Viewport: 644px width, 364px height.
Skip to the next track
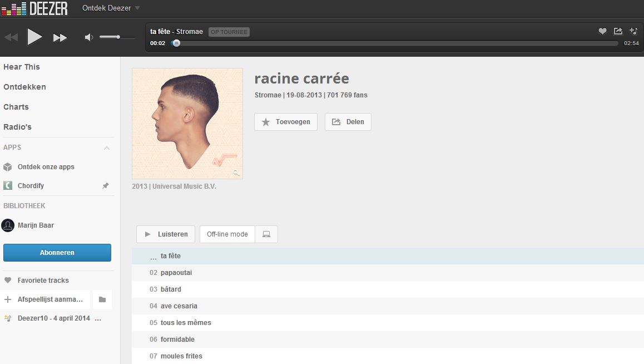coord(60,38)
